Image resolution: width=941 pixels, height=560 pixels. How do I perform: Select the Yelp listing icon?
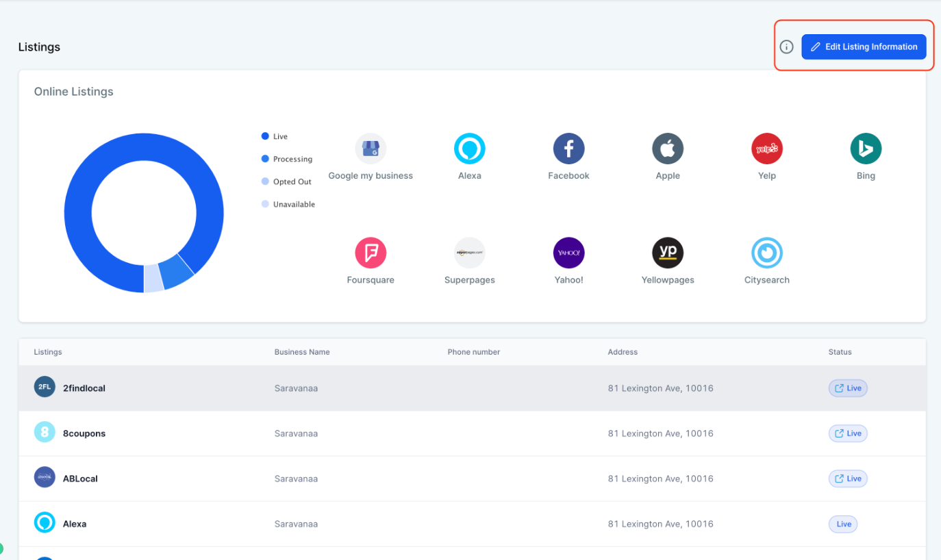(767, 149)
